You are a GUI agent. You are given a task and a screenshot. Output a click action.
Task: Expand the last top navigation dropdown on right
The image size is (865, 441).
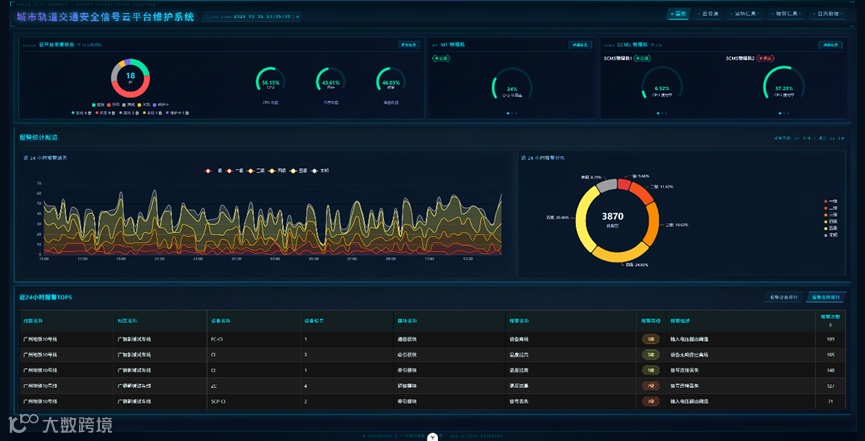[828, 14]
